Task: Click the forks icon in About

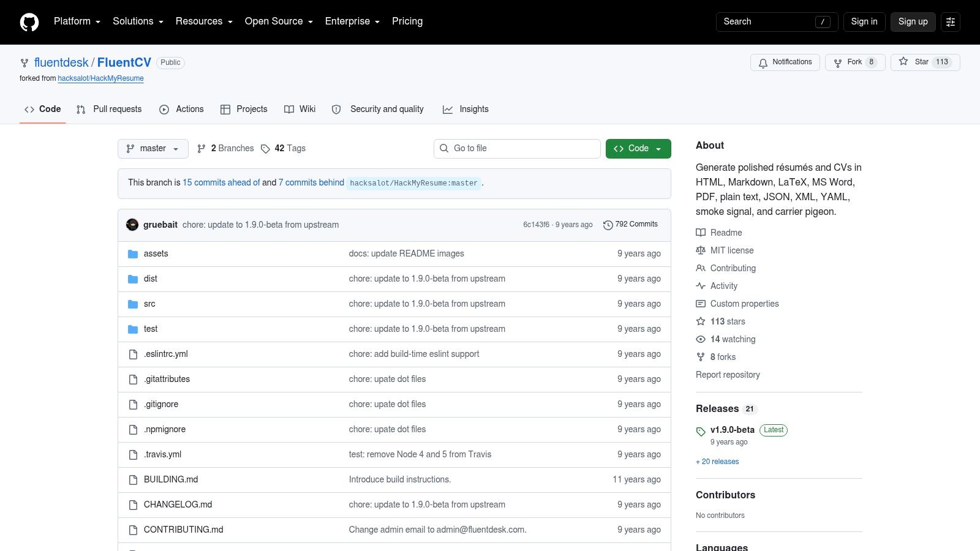Action: click(701, 357)
